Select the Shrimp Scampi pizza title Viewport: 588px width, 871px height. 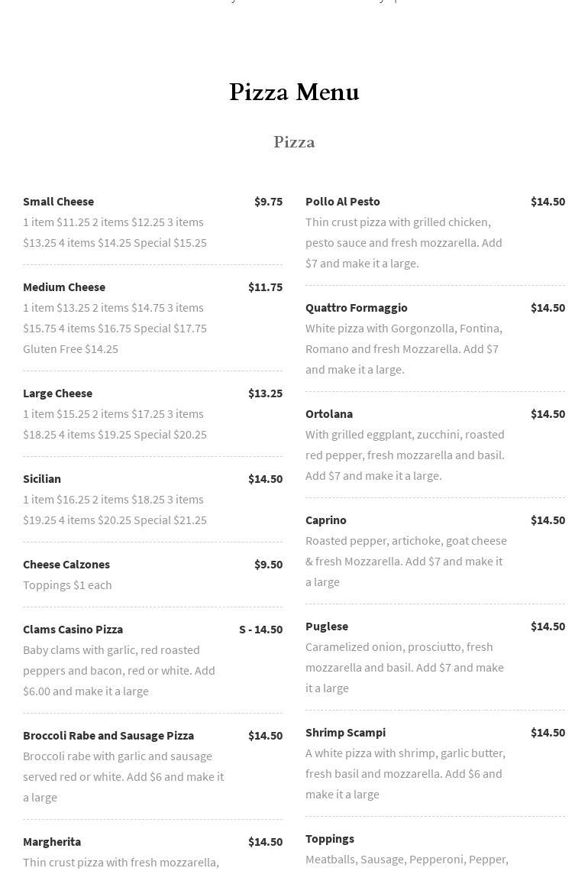click(345, 733)
